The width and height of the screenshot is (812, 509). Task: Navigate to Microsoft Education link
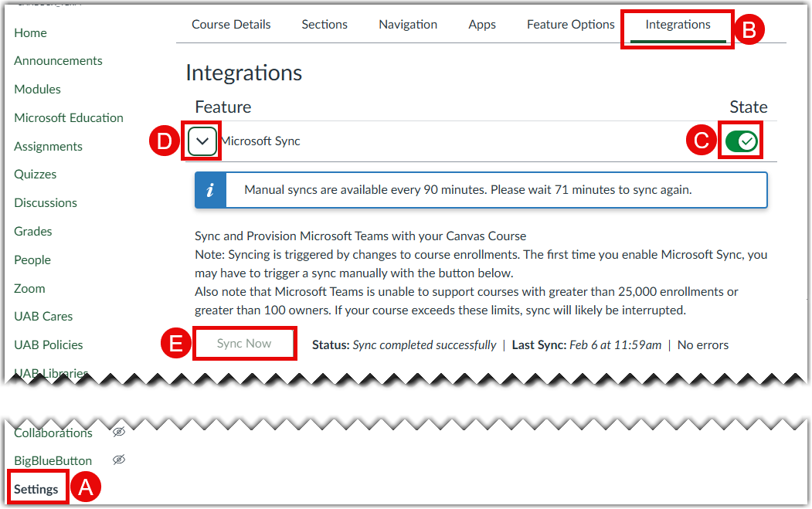coord(69,118)
